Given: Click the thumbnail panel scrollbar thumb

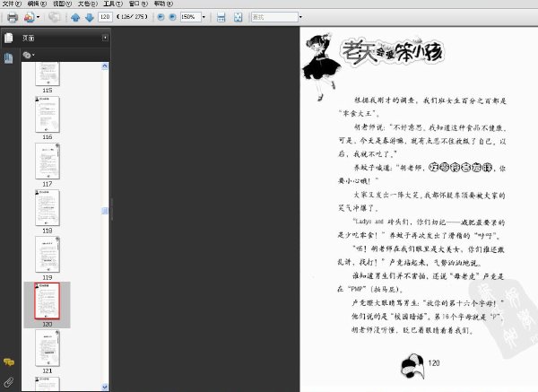Looking at the screenshot, I should [x=105, y=211].
